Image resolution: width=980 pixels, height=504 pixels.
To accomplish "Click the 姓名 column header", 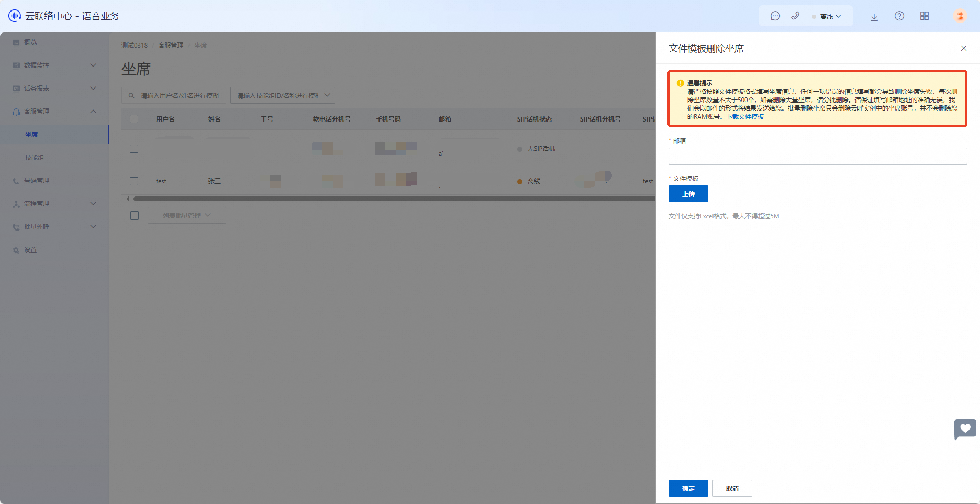I will coord(215,119).
